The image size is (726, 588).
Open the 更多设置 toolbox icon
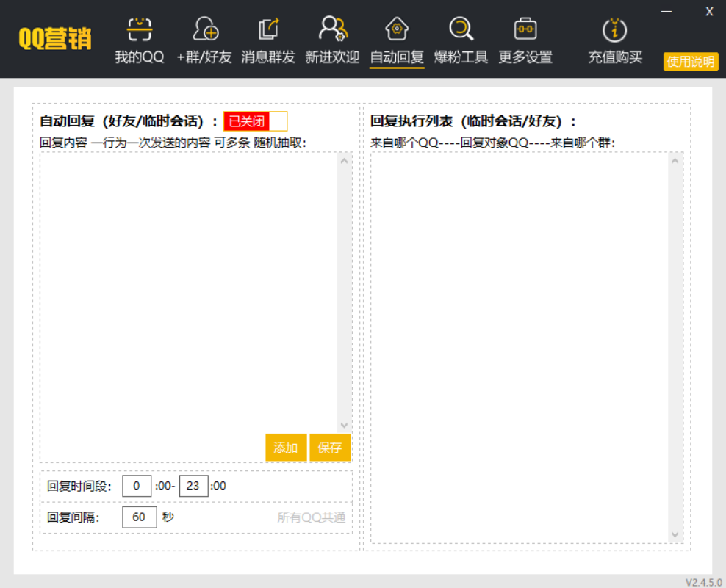coord(525,29)
